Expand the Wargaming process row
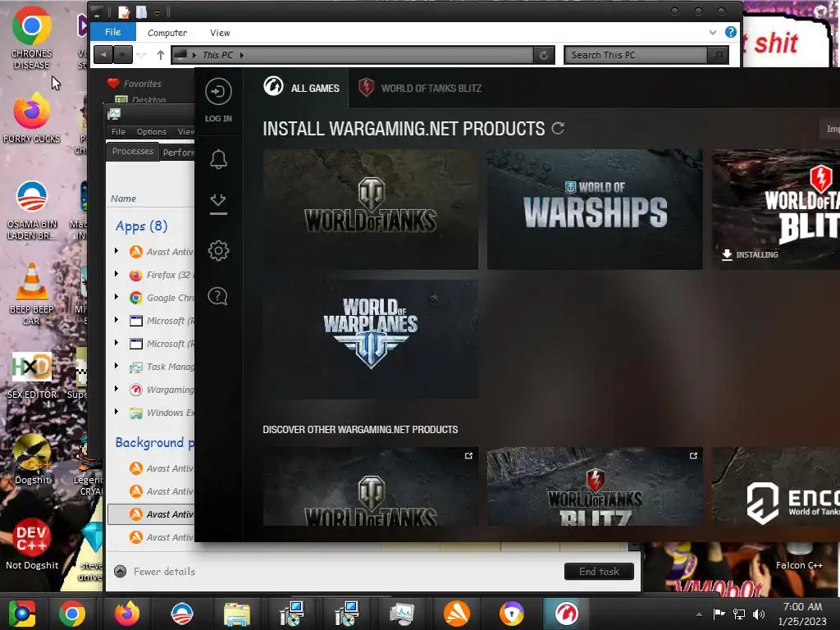840x630 pixels. (x=116, y=388)
